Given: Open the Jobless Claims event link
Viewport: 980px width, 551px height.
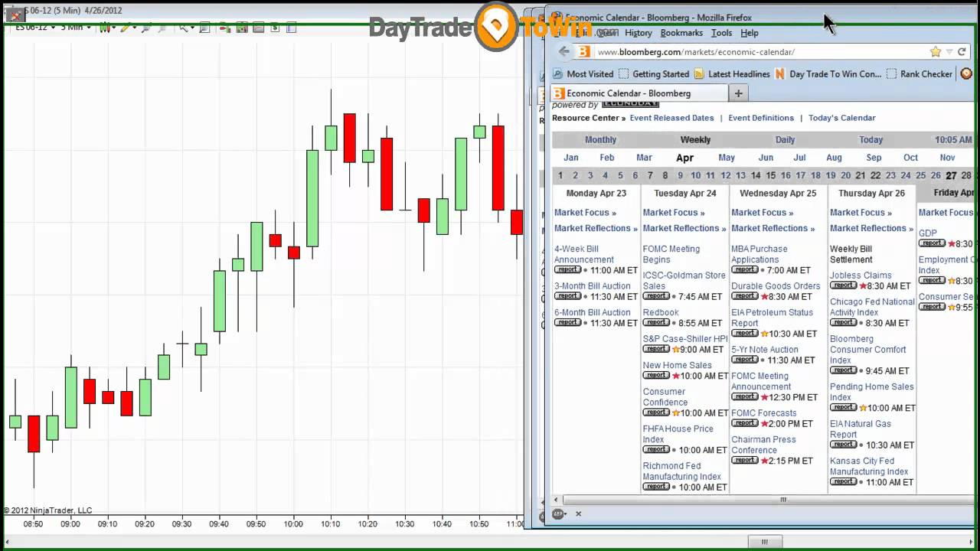Looking at the screenshot, I should pos(861,275).
